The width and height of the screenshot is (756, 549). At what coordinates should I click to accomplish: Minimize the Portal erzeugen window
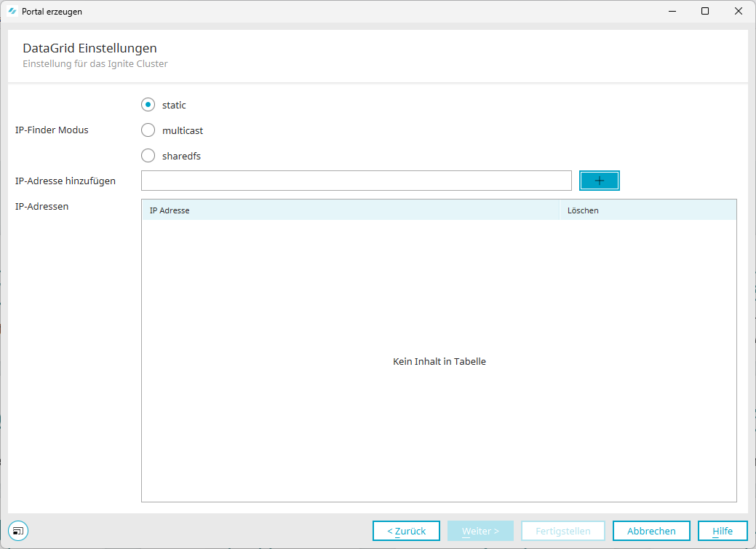tap(671, 11)
